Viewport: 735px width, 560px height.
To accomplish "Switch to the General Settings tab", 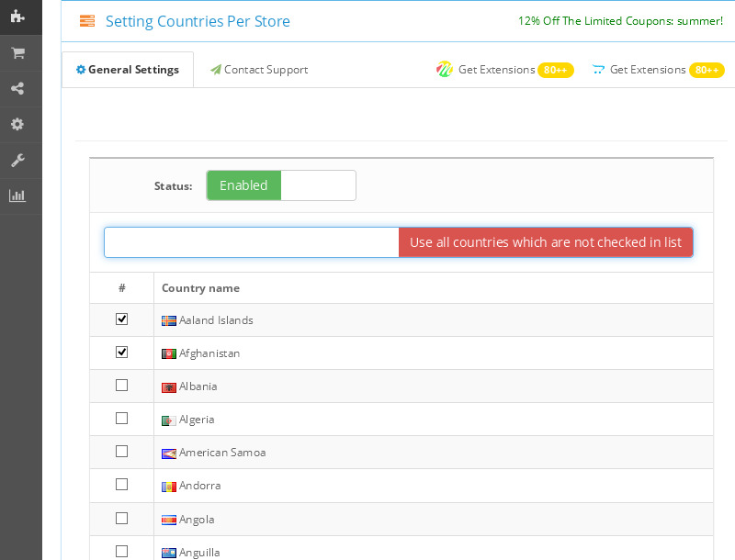I will click(x=128, y=70).
